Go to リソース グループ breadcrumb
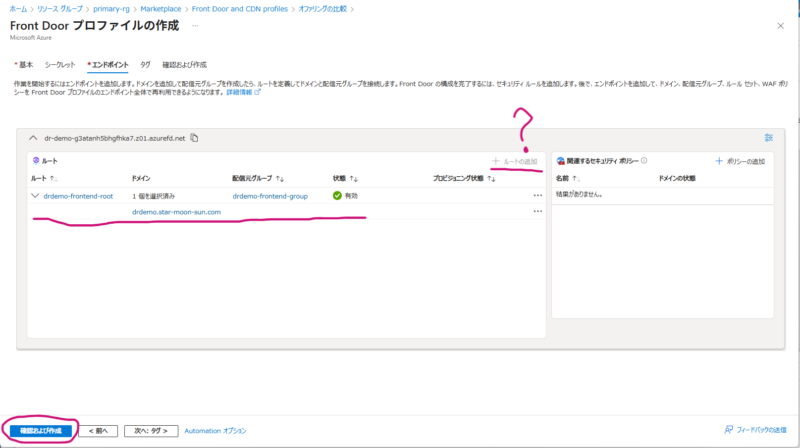Viewport: 800px width, 448px height. (x=60, y=9)
